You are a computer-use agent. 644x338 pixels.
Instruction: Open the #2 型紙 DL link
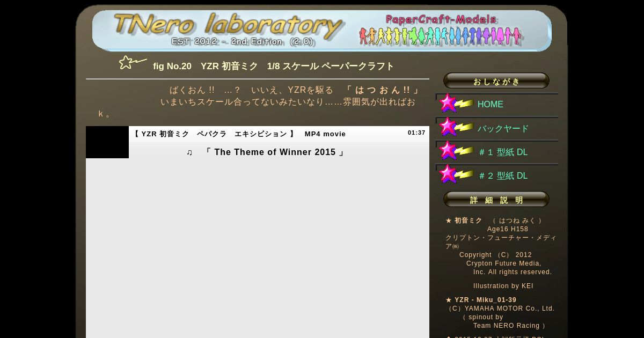[503, 176]
